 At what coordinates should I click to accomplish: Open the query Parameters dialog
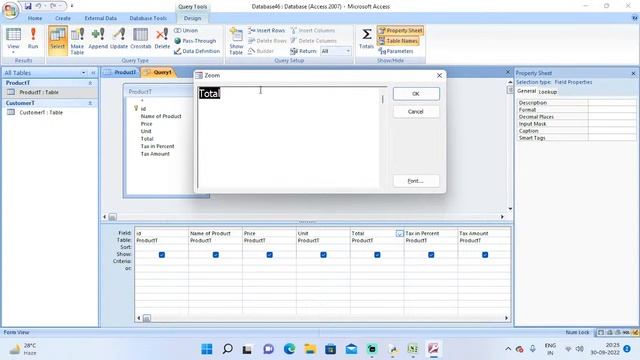tap(396, 51)
